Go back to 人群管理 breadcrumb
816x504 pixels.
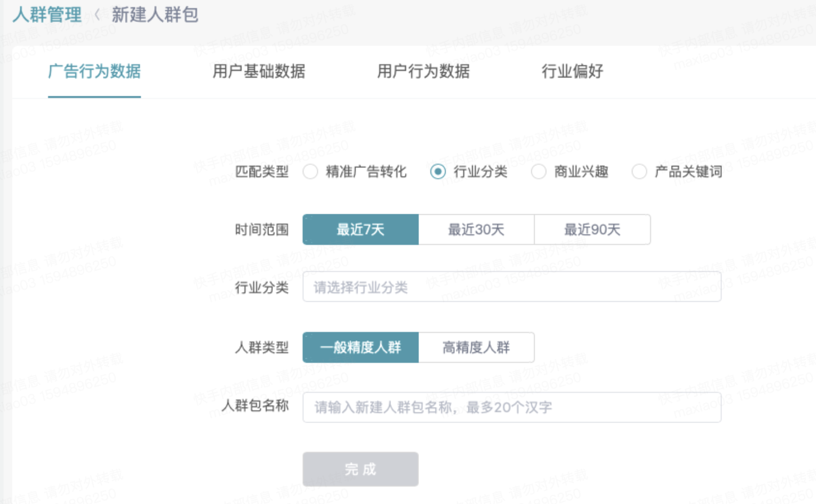pos(47,15)
